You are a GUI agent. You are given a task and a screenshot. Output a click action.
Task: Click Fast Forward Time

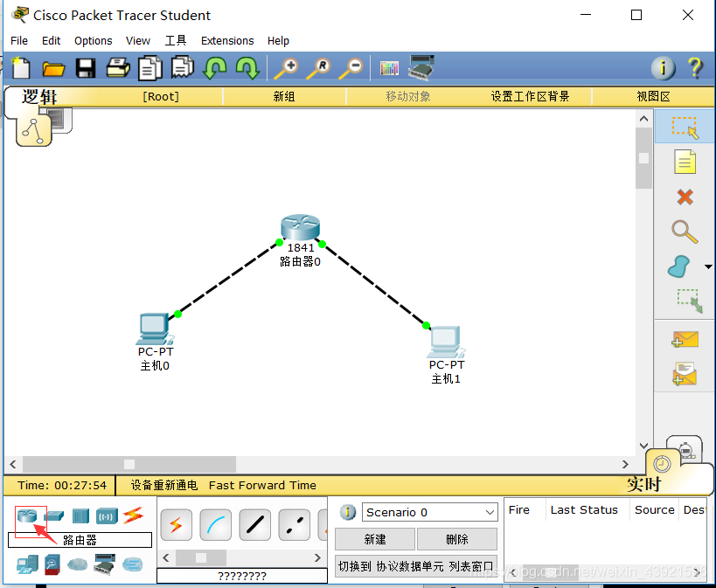pos(262,485)
